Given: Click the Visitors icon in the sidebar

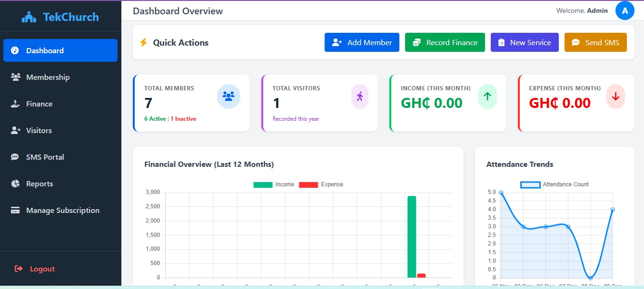Looking at the screenshot, I should [x=15, y=130].
